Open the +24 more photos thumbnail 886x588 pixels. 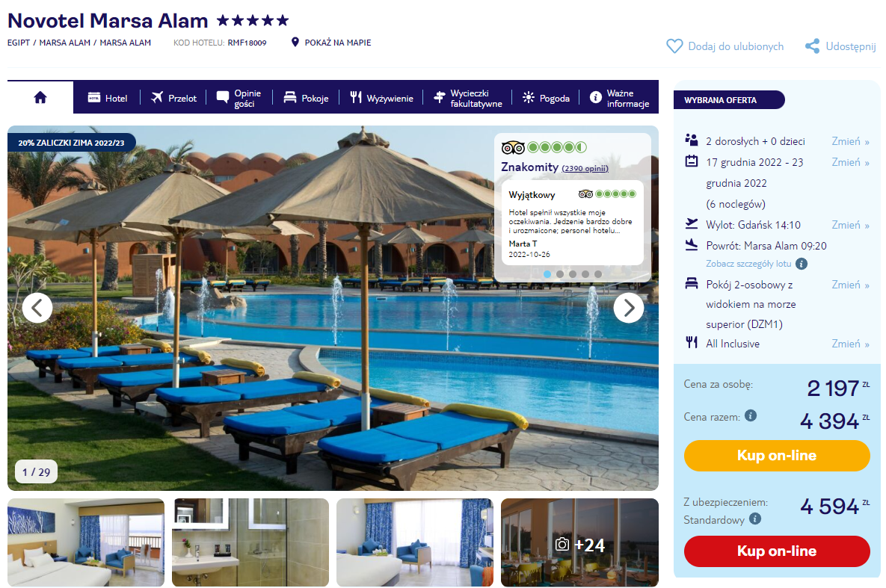click(x=579, y=542)
